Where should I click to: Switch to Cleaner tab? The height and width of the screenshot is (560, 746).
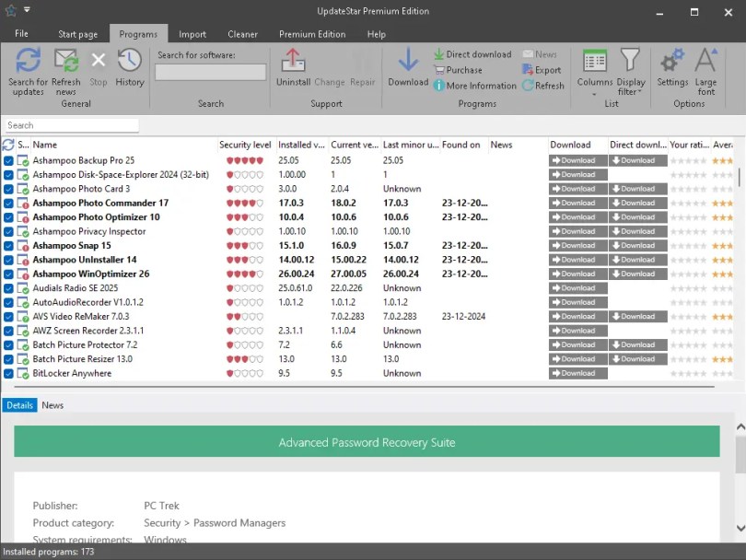[242, 34]
